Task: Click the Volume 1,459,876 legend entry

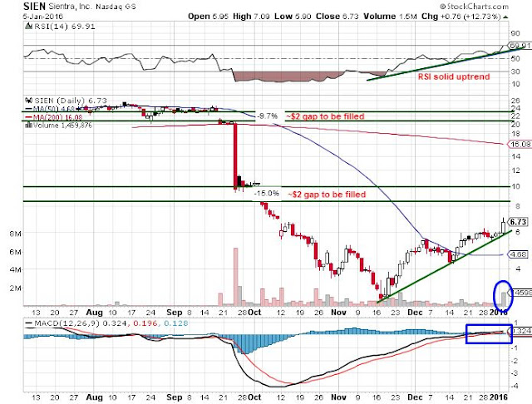Action: click(62, 126)
